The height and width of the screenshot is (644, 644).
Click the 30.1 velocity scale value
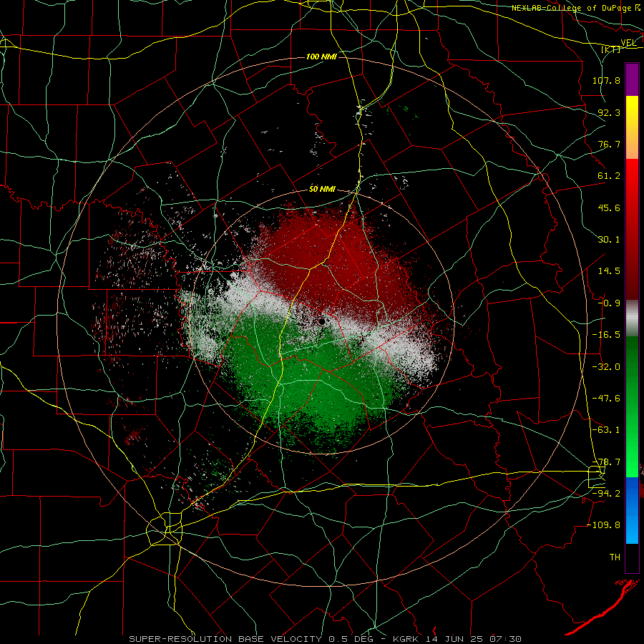point(609,240)
